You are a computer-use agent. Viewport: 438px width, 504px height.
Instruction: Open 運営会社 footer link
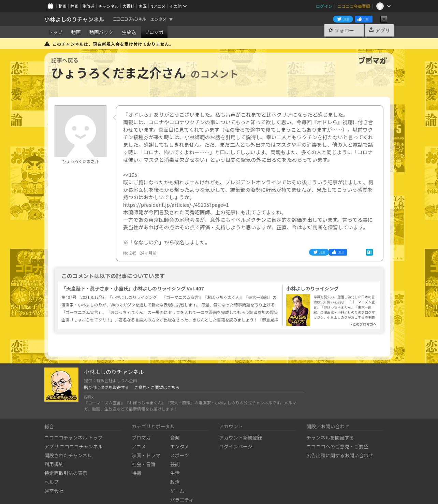point(54,491)
